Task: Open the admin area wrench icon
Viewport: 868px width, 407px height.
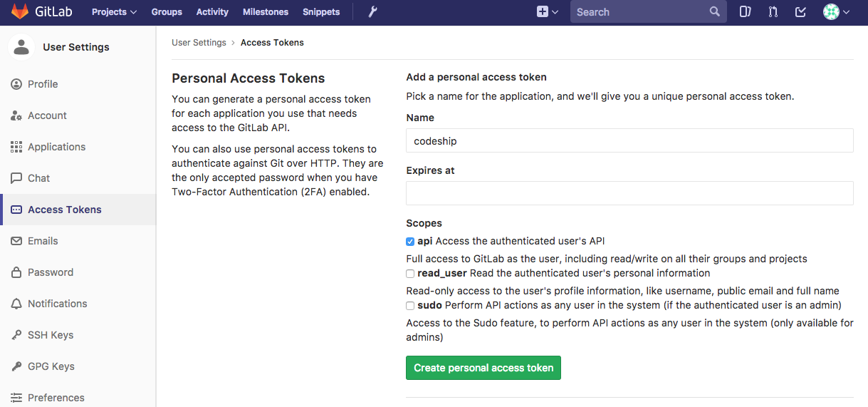Action: pyautogui.click(x=372, y=12)
